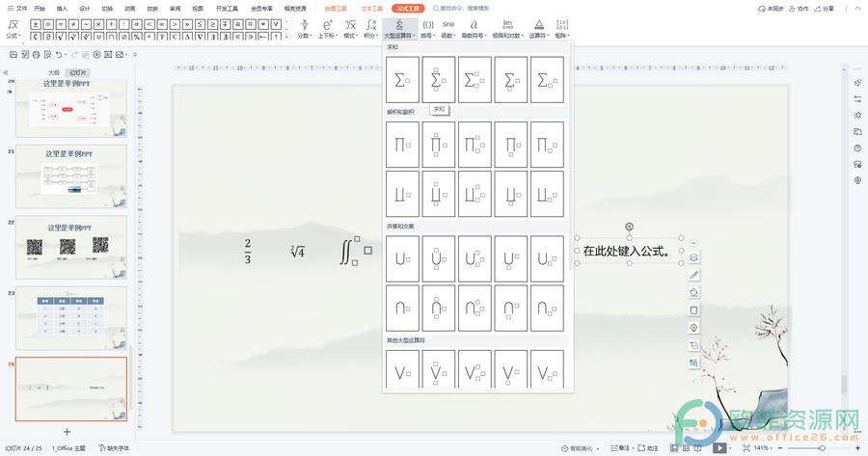
Task: Open the 根式 radical dropdown
Action: pyautogui.click(x=350, y=29)
